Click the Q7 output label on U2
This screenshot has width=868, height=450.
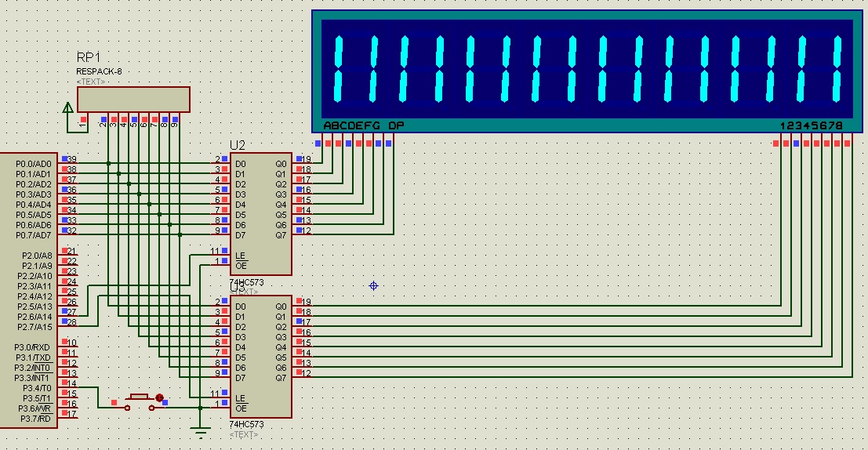click(x=281, y=235)
